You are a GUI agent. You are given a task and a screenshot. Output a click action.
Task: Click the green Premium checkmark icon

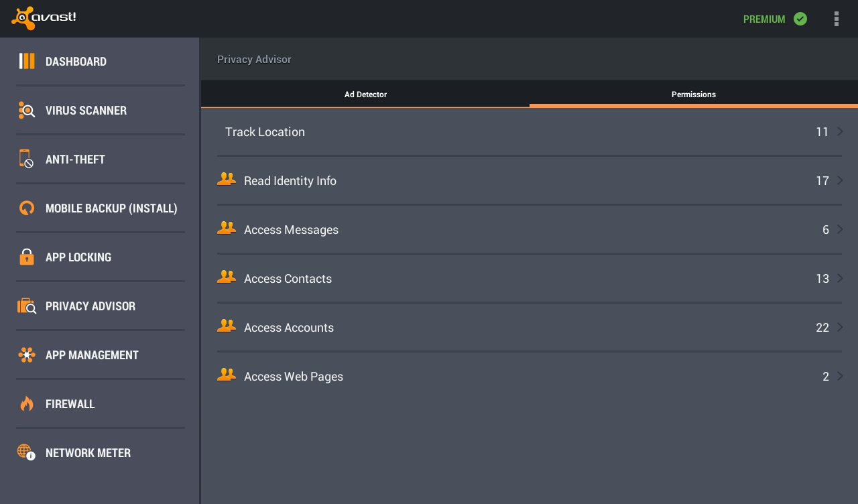click(x=800, y=19)
